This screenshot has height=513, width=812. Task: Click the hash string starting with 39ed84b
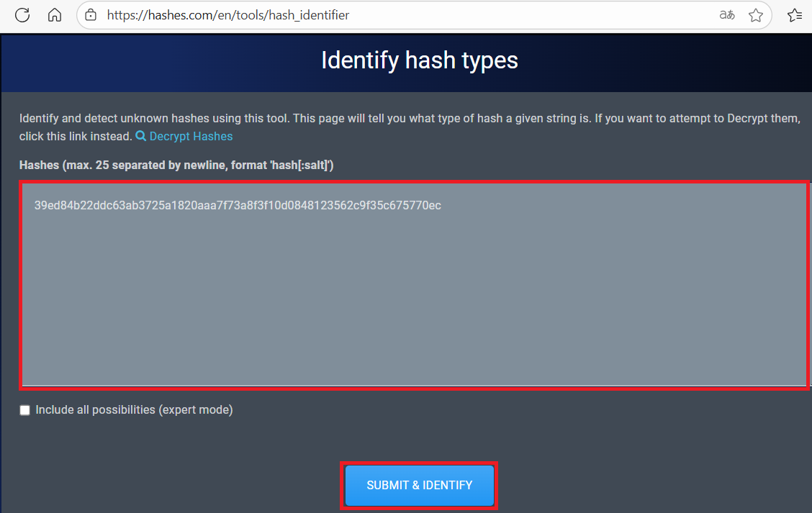point(238,206)
